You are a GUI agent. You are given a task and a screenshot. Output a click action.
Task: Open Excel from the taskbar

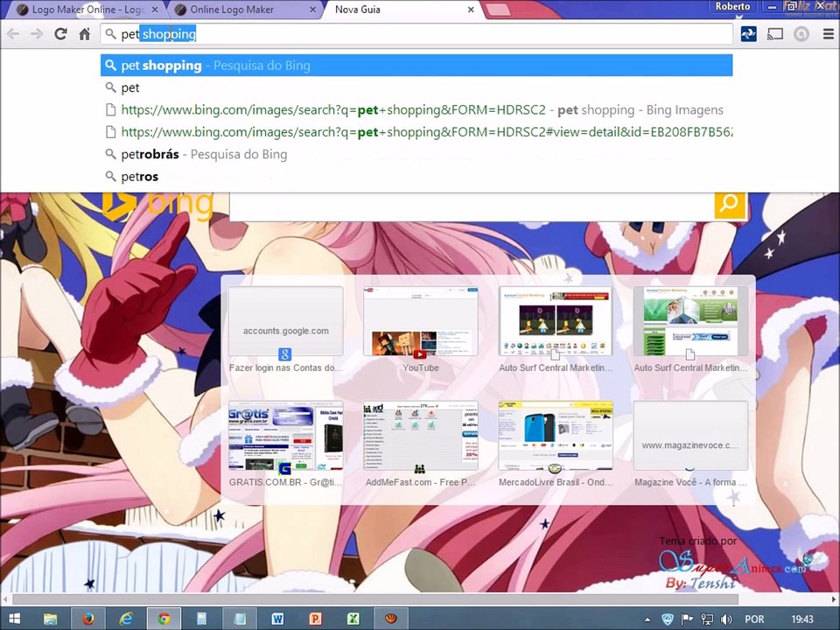353,619
